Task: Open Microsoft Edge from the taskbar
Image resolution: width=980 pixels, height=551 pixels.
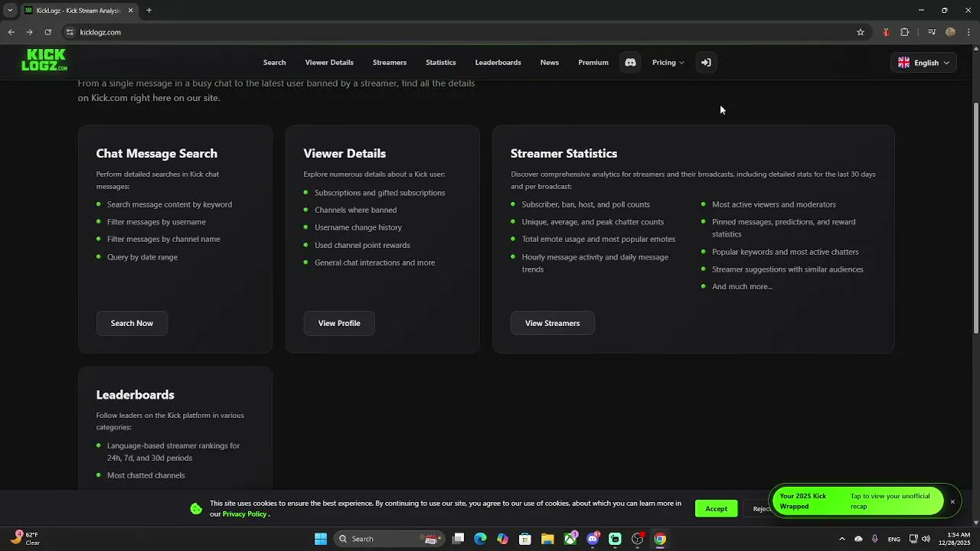Action: pyautogui.click(x=480, y=539)
